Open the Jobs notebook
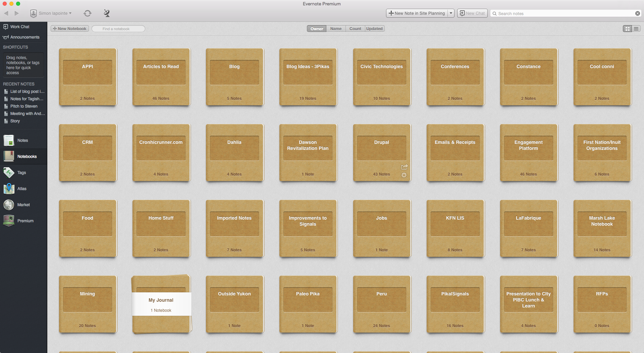 click(382, 229)
